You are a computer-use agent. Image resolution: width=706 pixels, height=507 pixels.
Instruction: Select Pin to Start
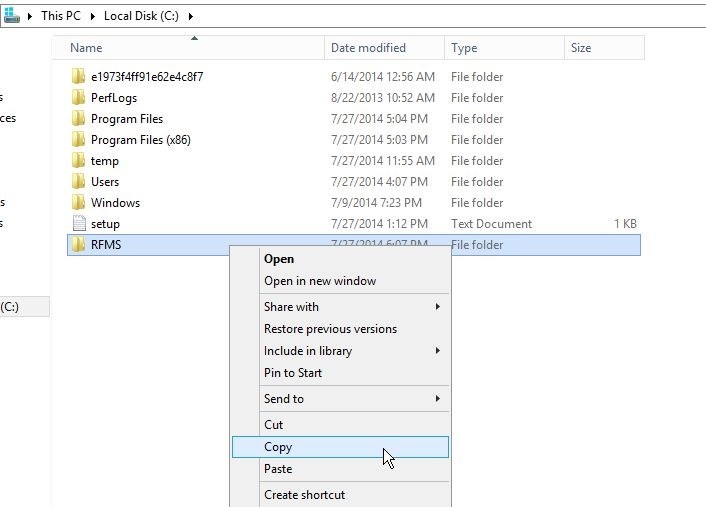tap(340, 373)
